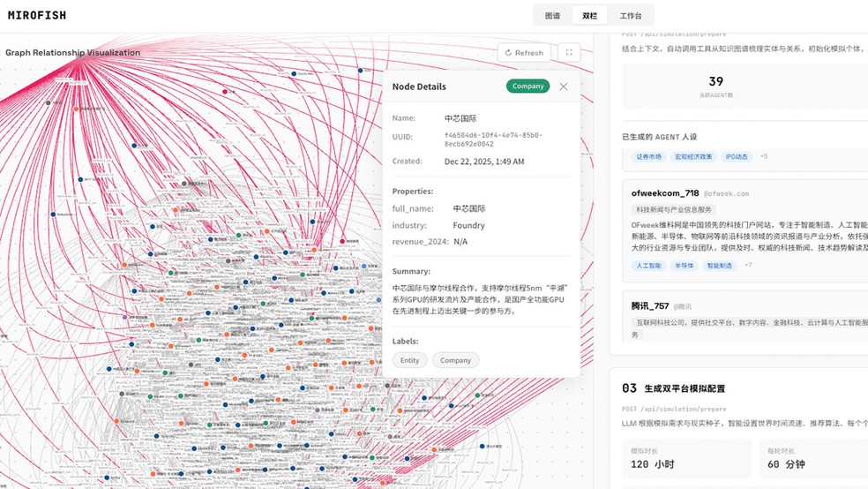Click the 已生成的 AGENT 人设 heading

(659, 137)
